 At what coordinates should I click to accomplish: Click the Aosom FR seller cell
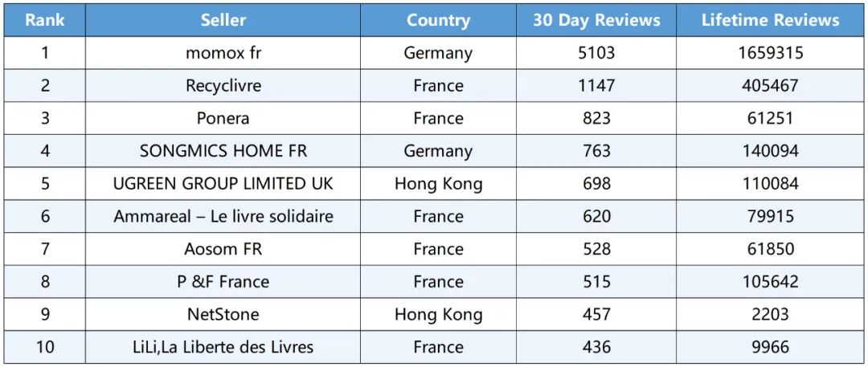(223, 249)
